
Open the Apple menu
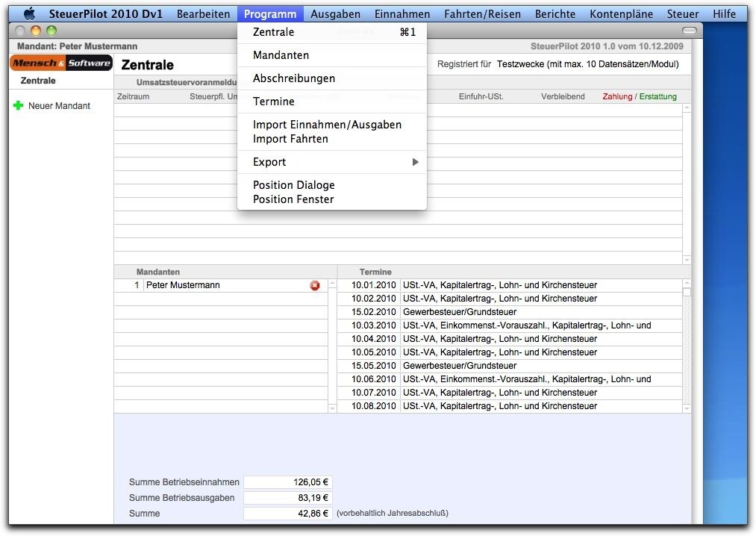click(30, 13)
